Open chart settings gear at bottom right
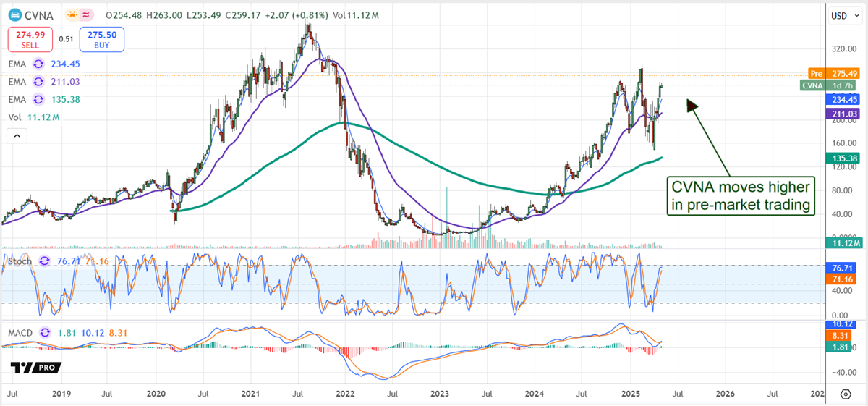 [x=846, y=394]
